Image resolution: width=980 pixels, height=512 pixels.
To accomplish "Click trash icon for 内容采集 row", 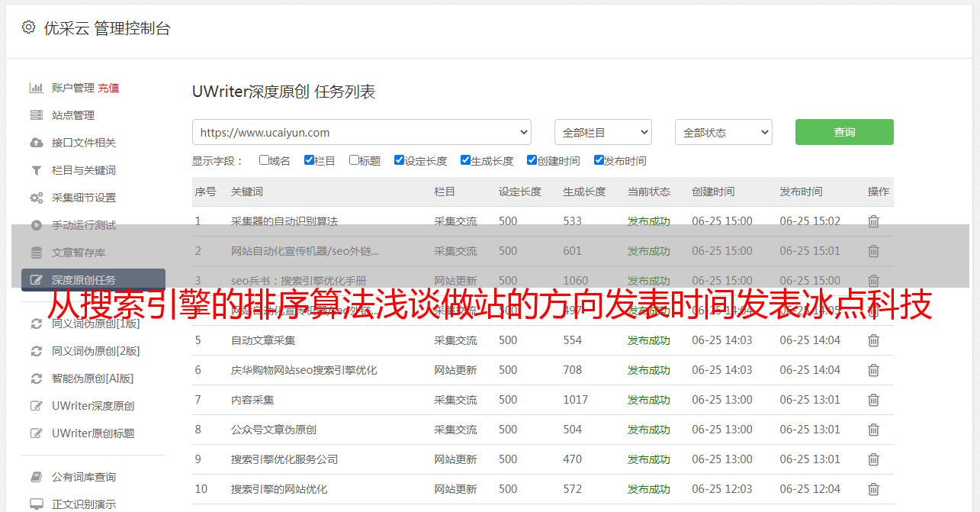I will pos(873,400).
